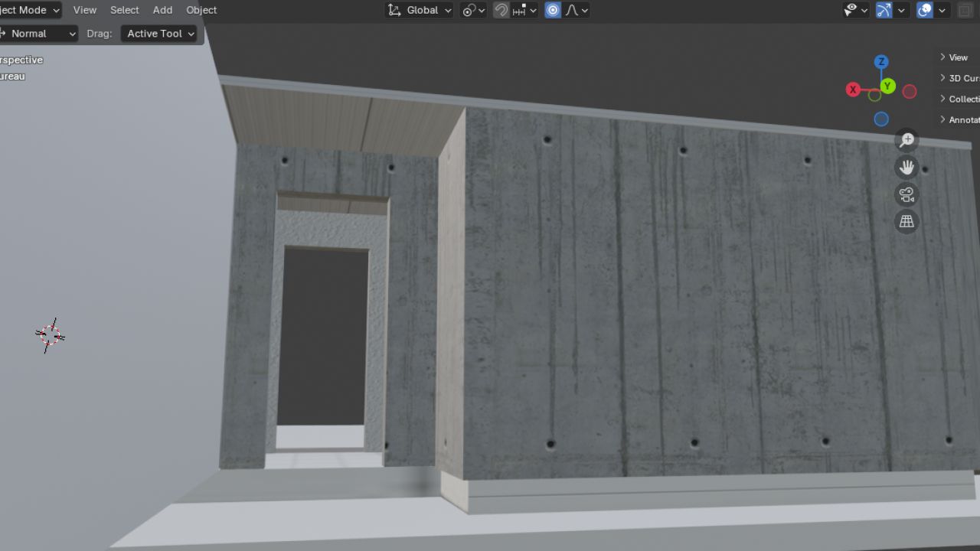Click the transform orientation axes icon

click(394, 10)
